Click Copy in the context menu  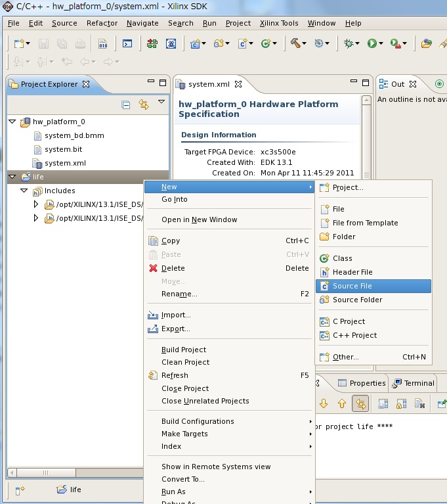(229, 241)
